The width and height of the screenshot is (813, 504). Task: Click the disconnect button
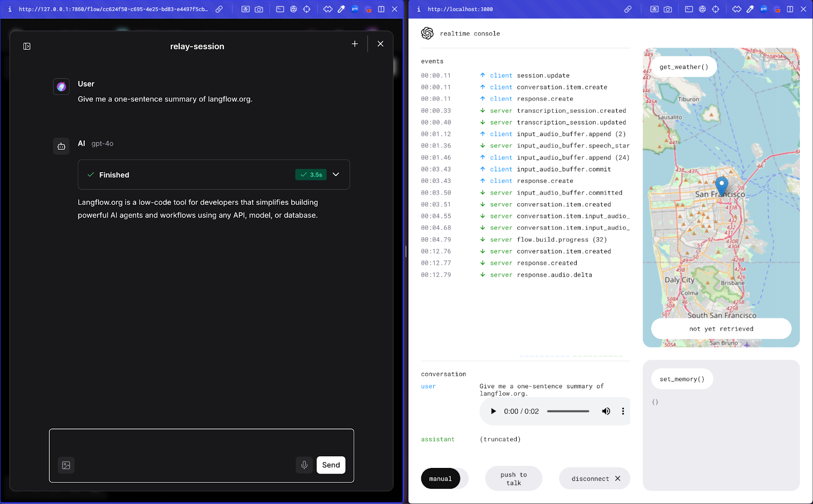(x=595, y=479)
